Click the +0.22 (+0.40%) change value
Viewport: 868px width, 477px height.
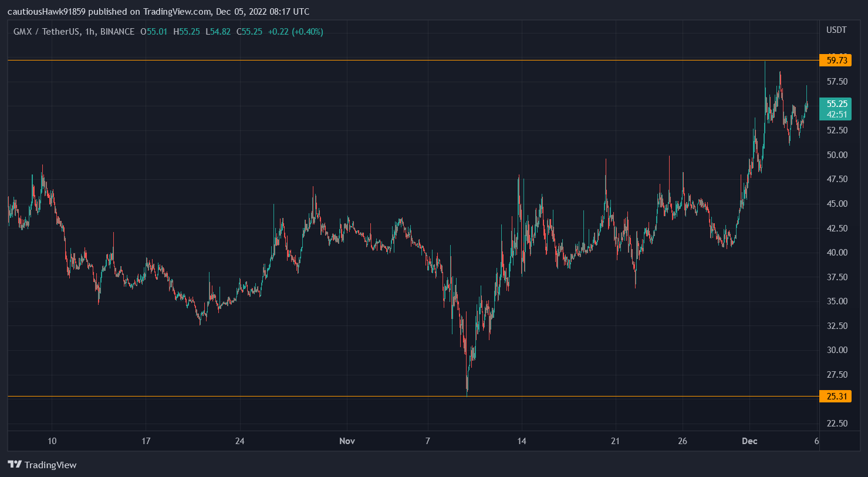[x=295, y=31]
